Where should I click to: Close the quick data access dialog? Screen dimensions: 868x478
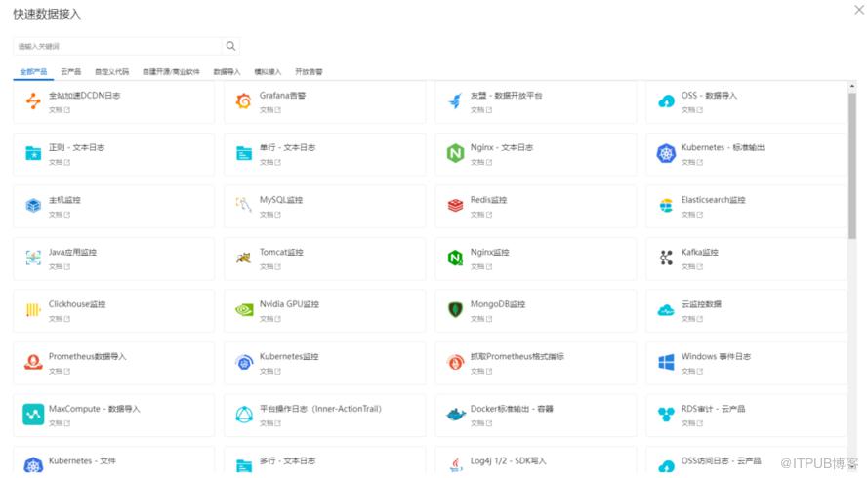point(859,10)
